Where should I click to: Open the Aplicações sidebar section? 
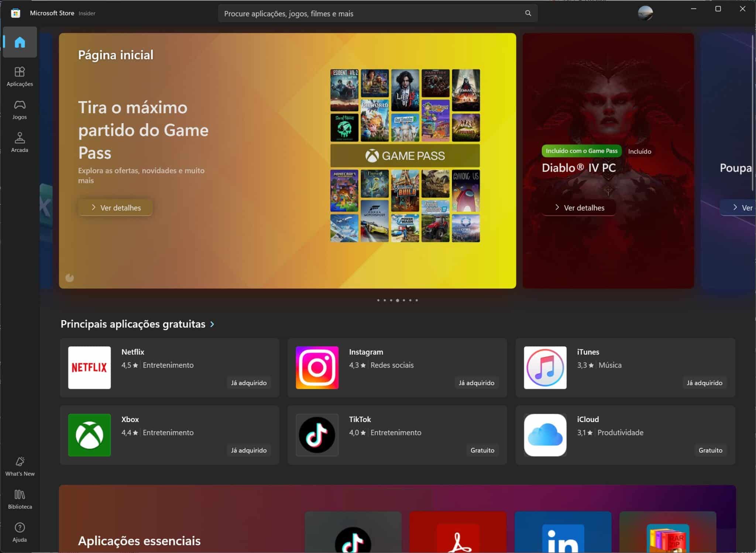point(20,76)
